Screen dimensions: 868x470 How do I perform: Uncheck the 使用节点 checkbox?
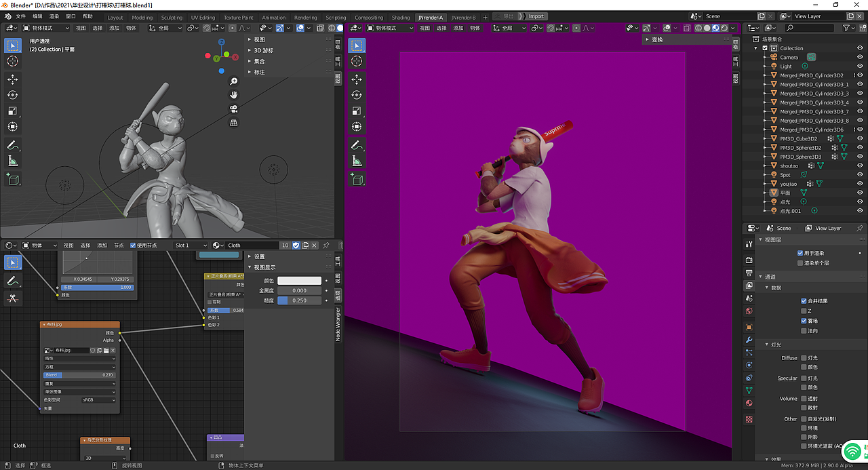[x=133, y=246]
